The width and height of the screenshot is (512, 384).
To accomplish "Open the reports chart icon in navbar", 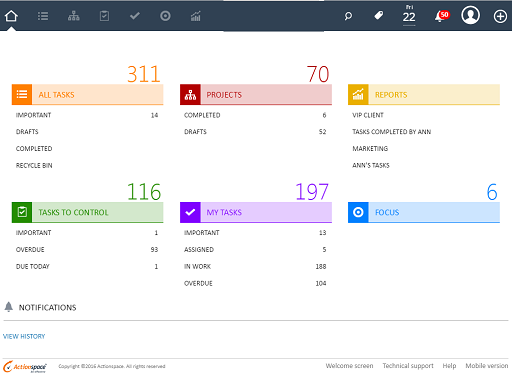I will 196,16.
